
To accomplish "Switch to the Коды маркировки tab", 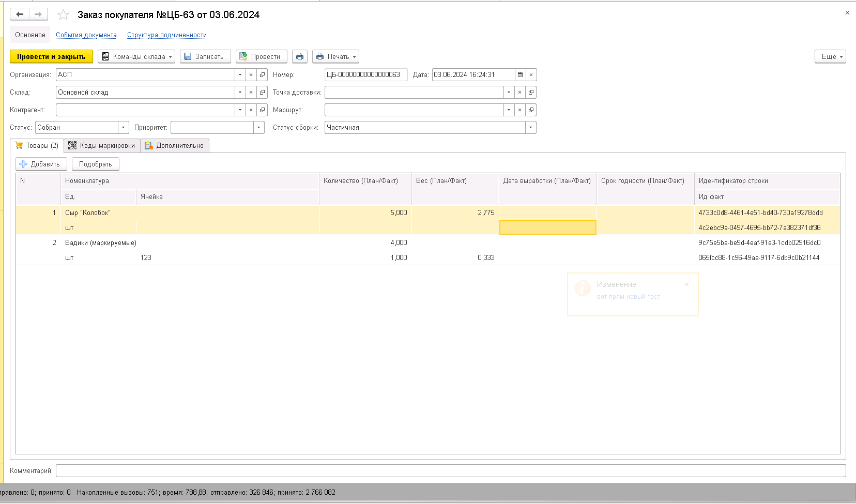I will point(102,145).
